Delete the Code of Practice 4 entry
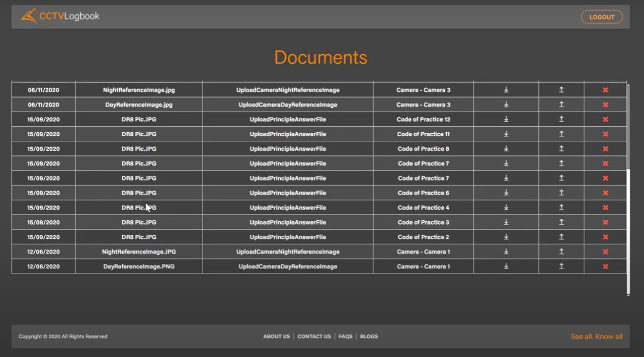 pos(605,208)
